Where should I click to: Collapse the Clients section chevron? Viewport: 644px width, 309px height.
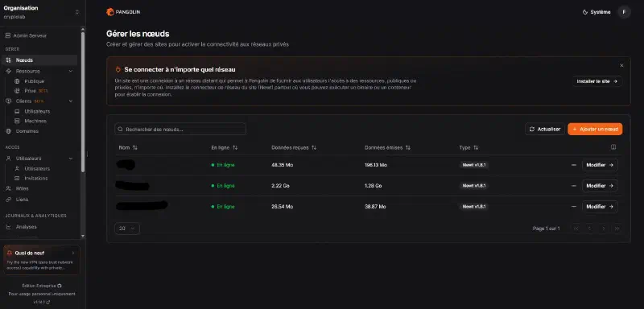71,101
